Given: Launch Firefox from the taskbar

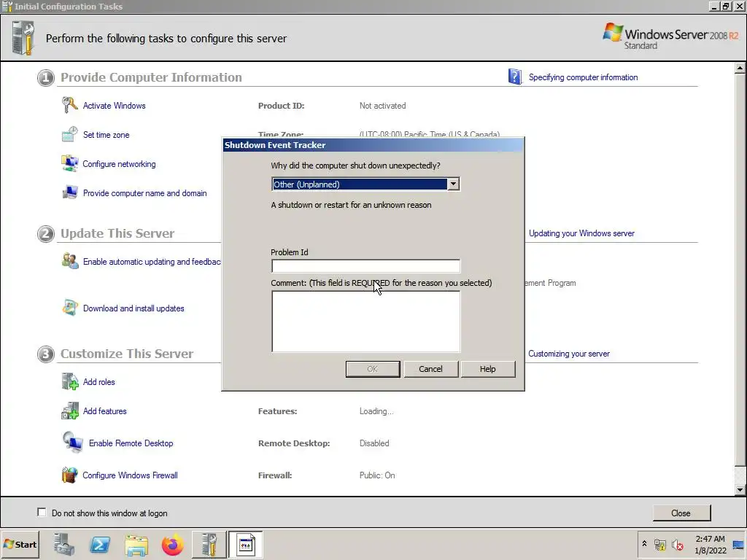Looking at the screenshot, I should [x=172, y=545].
